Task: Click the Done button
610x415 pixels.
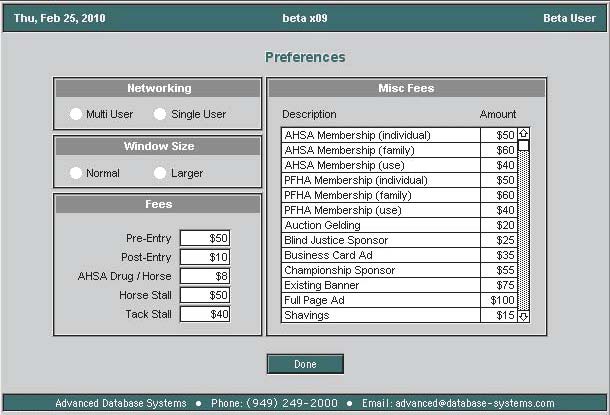Action: 305,364
